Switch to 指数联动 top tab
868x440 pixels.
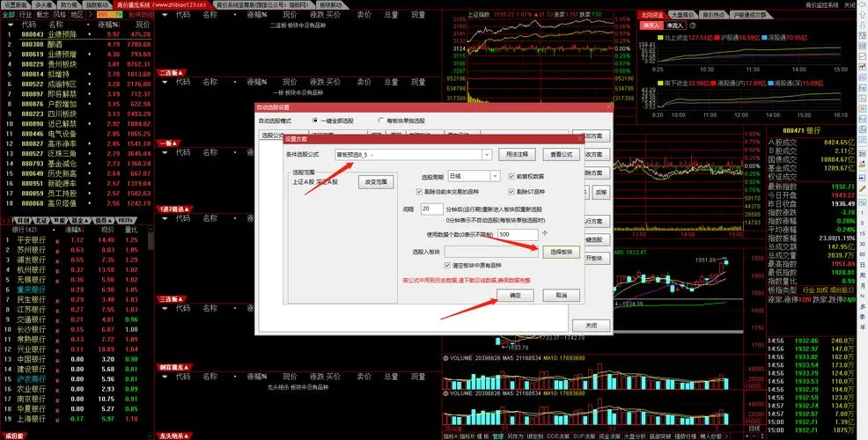click(96, 4)
